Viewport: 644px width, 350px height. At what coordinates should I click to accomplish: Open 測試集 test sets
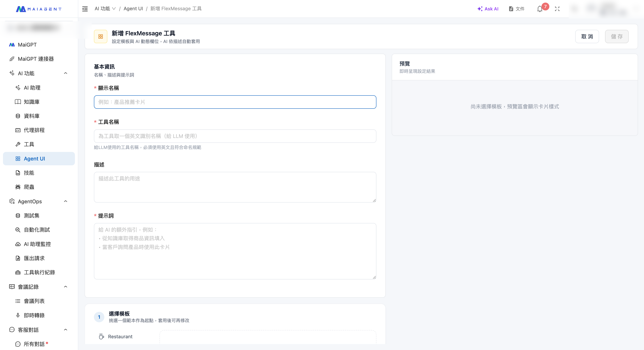[39, 216]
